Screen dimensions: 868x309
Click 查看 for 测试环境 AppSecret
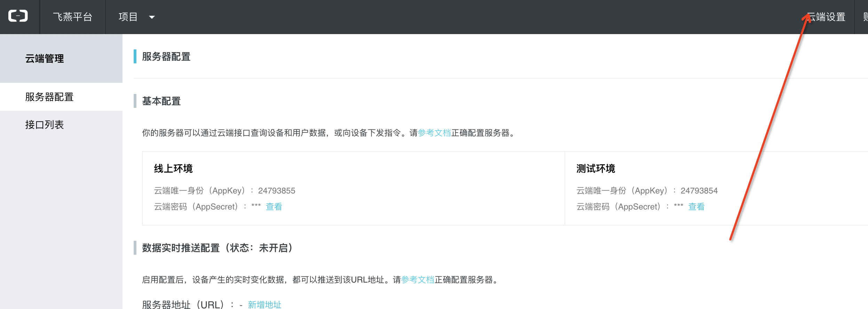tap(696, 207)
